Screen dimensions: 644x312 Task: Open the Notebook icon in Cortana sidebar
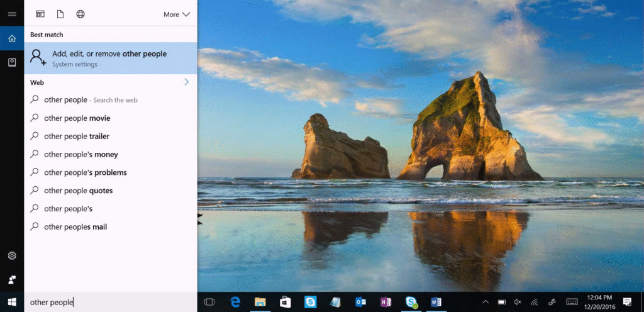(12, 62)
